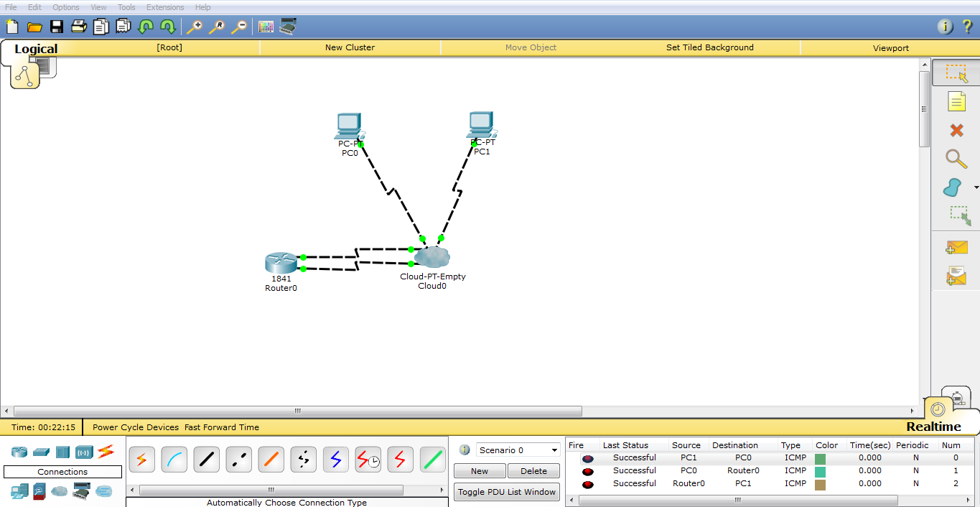Click the workspace horizontal scrollbar
This screenshot has height=507, width=980.
tap(297, 411)
